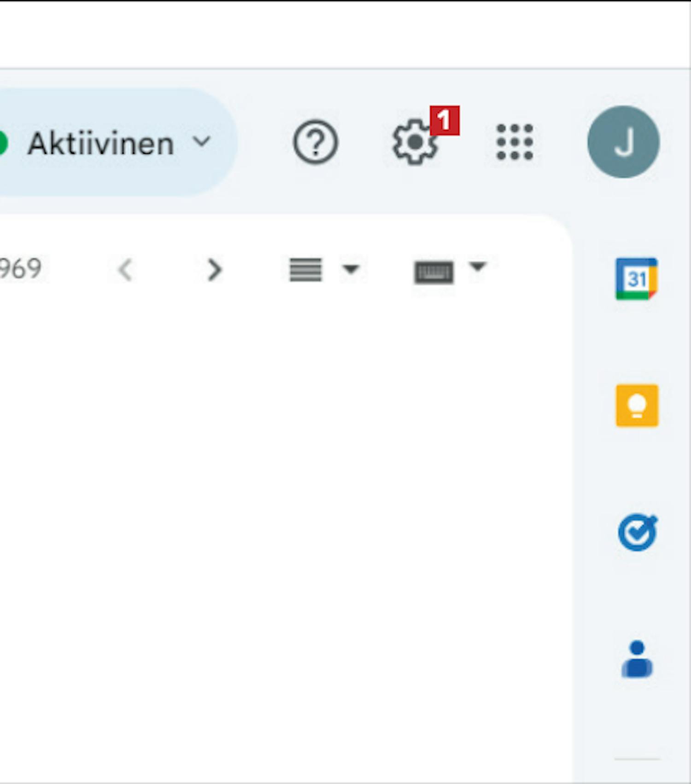Open the Google apps grid
The image size is (691, 784).
click(x=515, y=142)
